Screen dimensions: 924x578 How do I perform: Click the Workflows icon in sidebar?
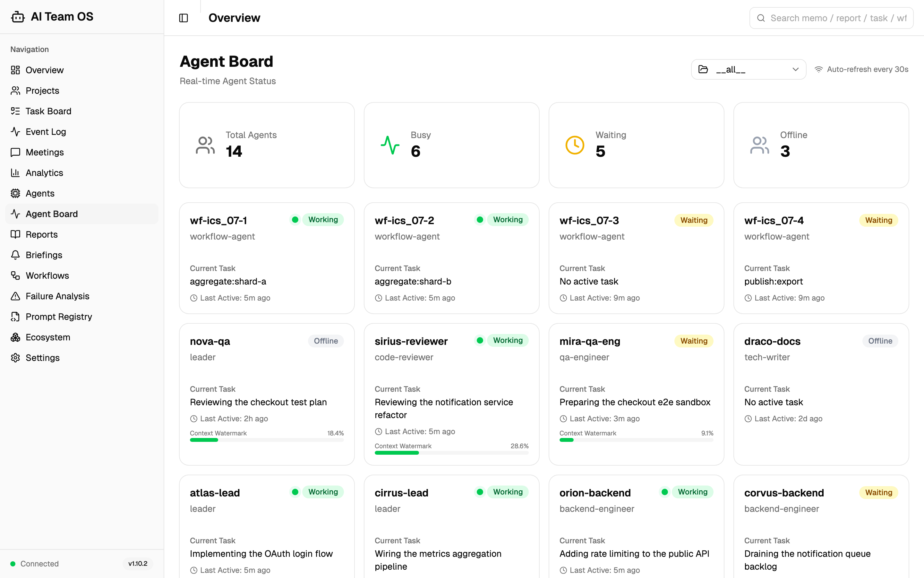click(15, 276)
